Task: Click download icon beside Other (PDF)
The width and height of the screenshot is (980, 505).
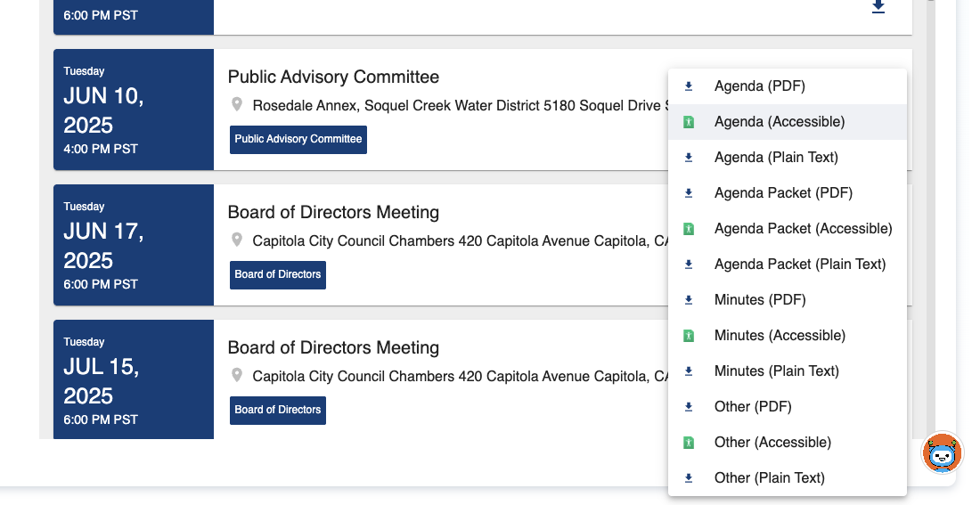Action: click(689, 407)
